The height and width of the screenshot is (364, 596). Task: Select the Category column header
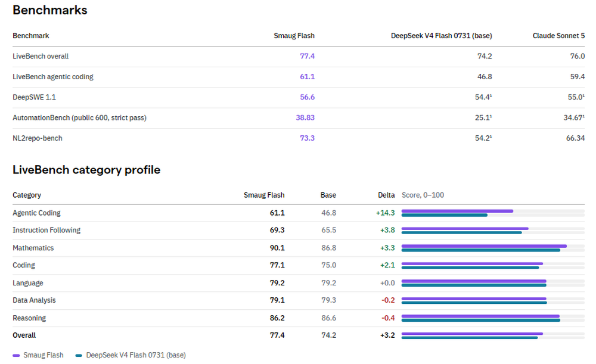27,195
